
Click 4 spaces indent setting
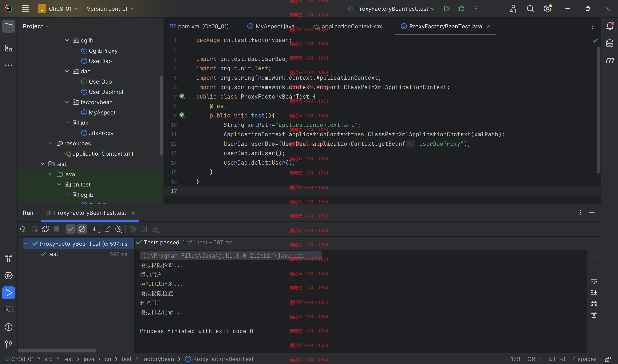pyautogui.click(x=584, y=359)
